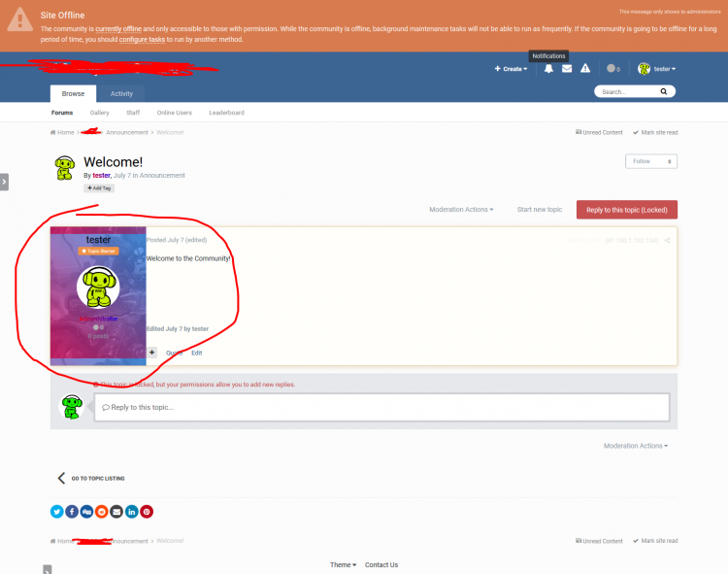728x574 pixels.
Task: Share topic on LinkedIn
Action: coord(132,512)
